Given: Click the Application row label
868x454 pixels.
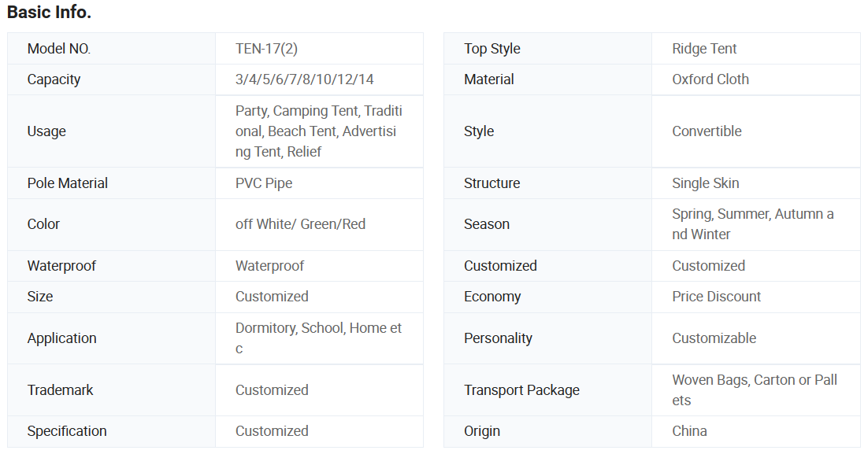Looking at the screenshot, I should [61, 338].
